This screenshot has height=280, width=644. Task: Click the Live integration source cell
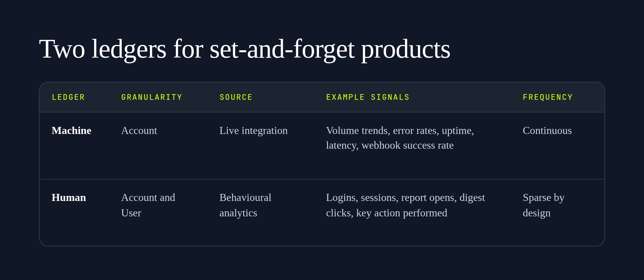click(x=253, y=131)
